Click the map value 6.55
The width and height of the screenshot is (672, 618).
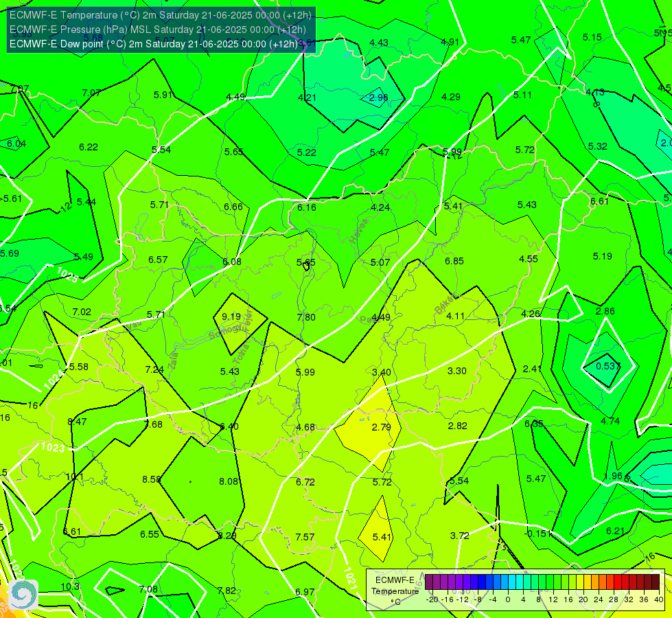[149, 534]
